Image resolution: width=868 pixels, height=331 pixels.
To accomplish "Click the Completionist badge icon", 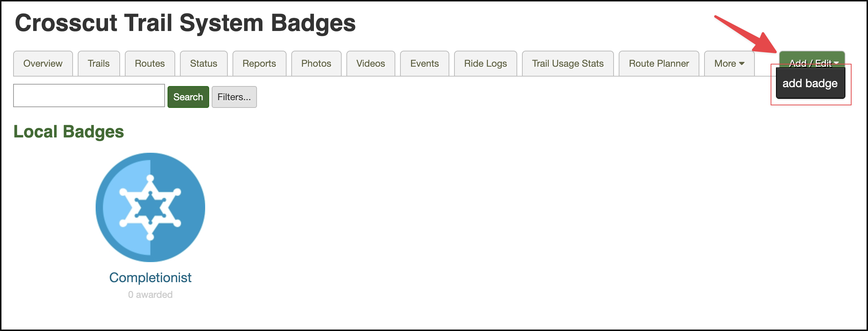I will point(150,207).
